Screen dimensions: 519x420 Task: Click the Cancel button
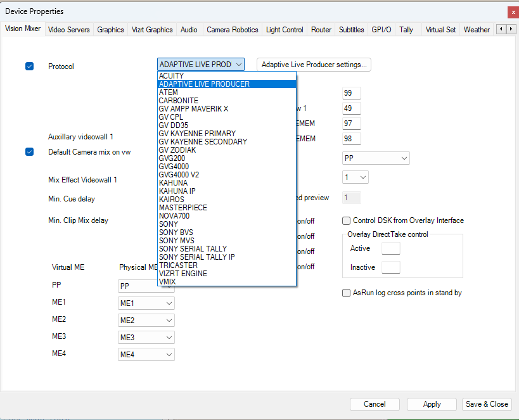(x=375, y=404)
